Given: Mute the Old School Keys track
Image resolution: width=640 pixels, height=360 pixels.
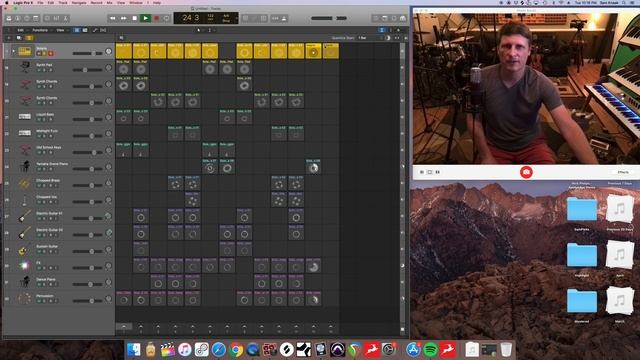Looking at the screenshot, I should point(40,153).
